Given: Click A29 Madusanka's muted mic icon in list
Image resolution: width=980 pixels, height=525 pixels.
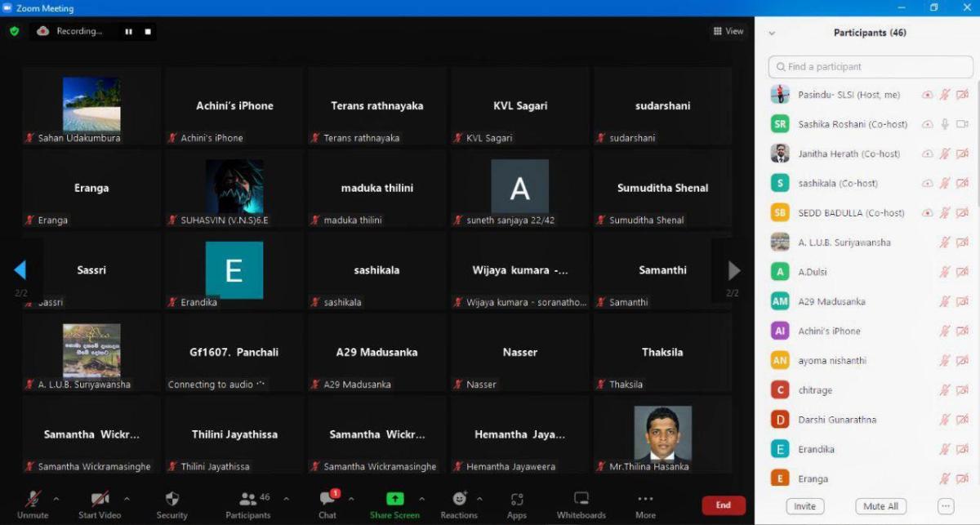Looking at the screenshot, I should 945,301.
